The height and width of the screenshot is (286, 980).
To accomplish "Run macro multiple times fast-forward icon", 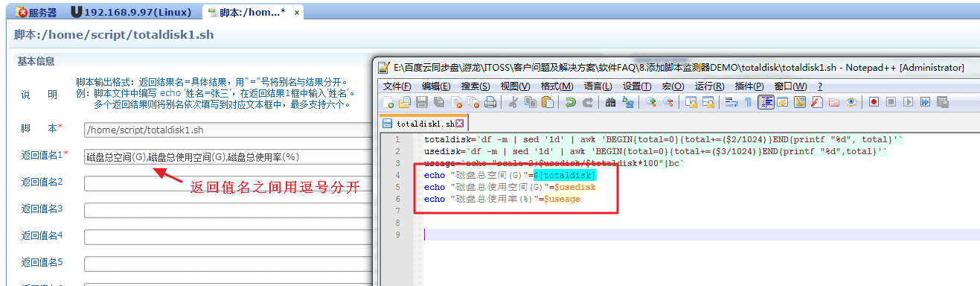I will click(x=924, y=102).
